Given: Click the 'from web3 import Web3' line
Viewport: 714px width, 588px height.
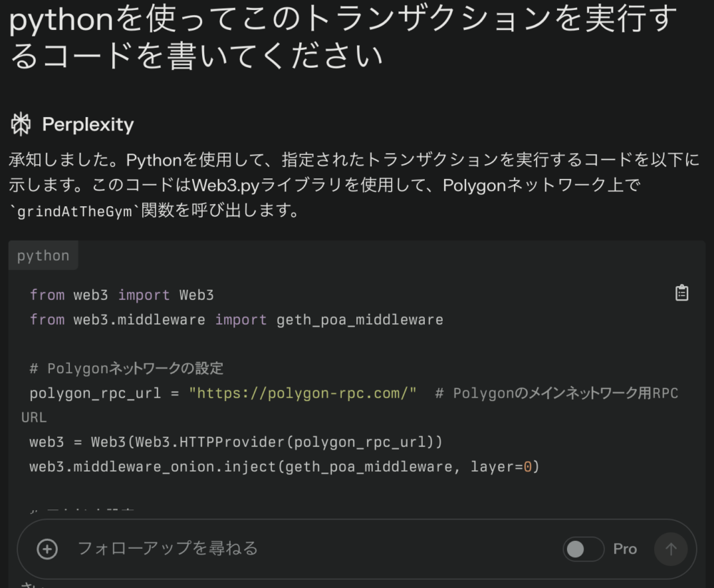Looking at the screenshot, I should (x=121, y=295).
